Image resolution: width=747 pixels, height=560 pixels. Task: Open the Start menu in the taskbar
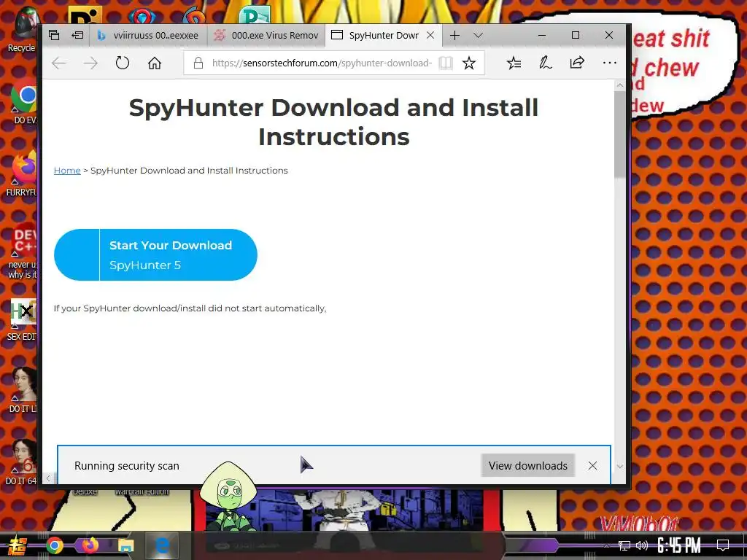(18, 545)
